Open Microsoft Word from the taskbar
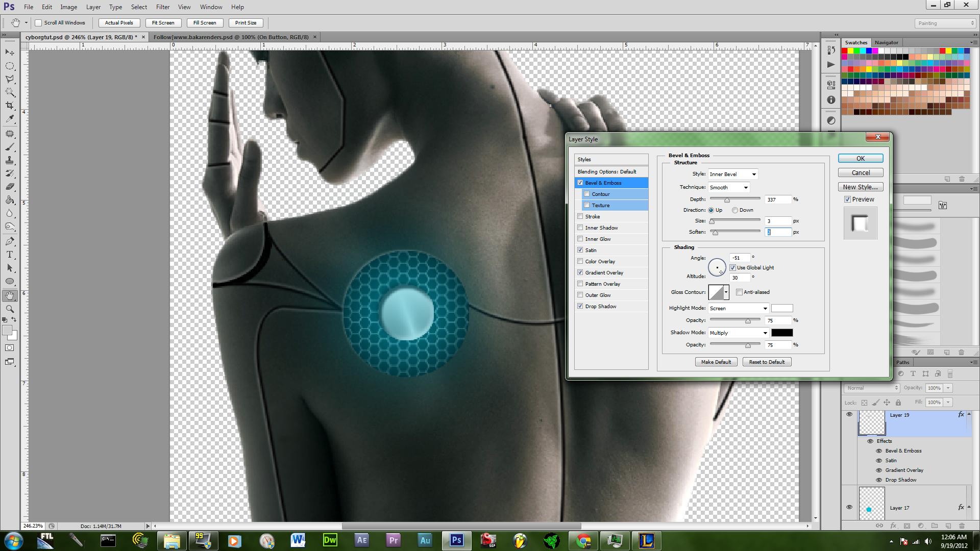The width and height of the screenshot is (980, 551). click(298, 540)
